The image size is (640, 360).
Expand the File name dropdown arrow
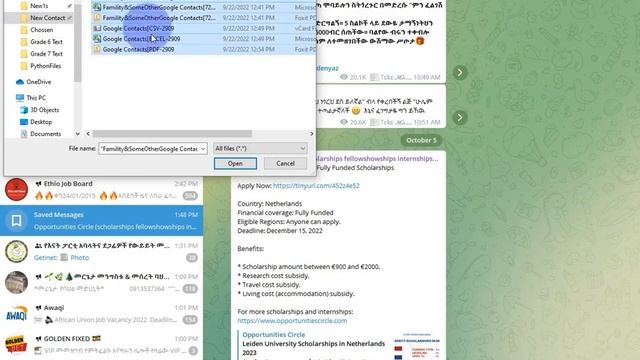[203, 149]
